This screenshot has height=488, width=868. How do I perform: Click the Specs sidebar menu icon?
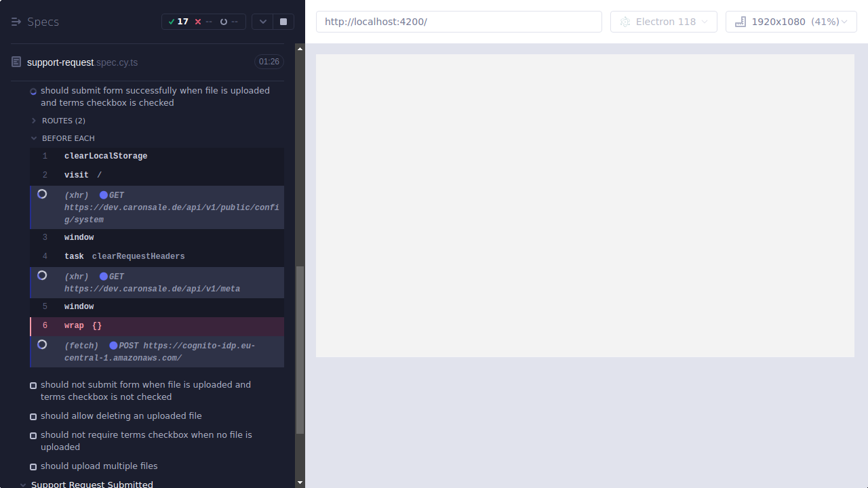pyautogui.click(x=16, y=21)
